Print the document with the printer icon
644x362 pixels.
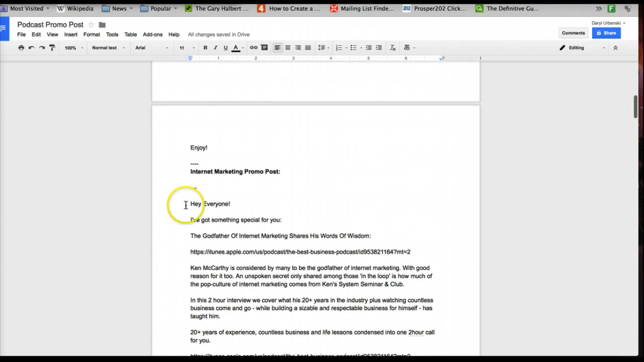tap(21, 48)
